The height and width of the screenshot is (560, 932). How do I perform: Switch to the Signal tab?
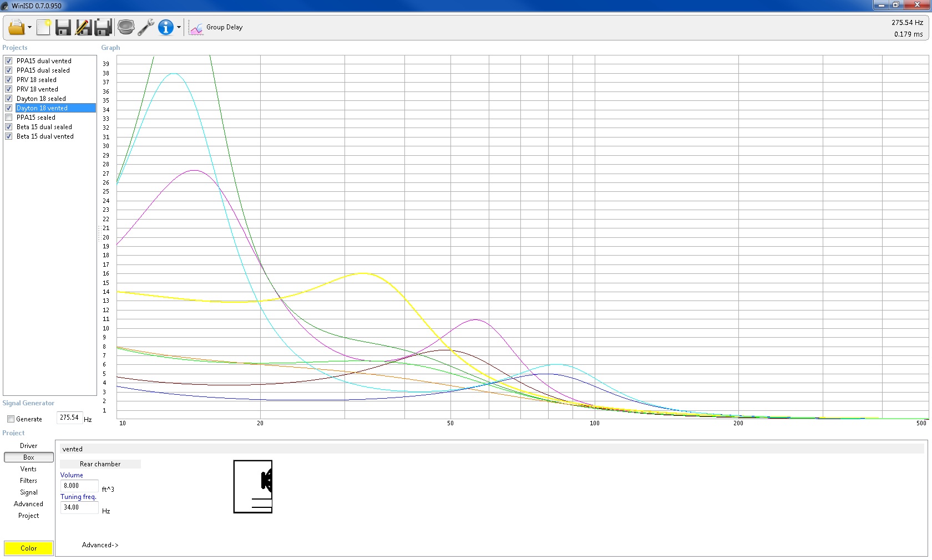click(x=29, y=492)
